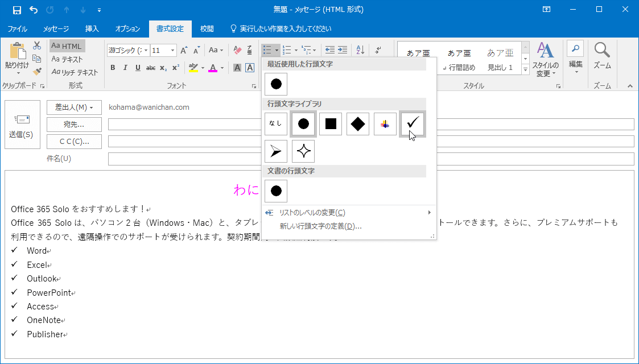Click the Send (送信) button

pyautogui.click(x=22, y=125)
